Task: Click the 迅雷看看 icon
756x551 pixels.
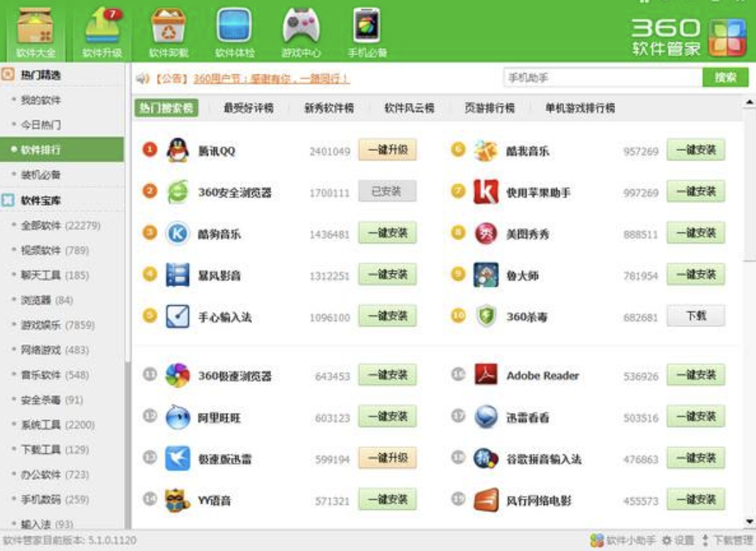Action: [486, 417]
